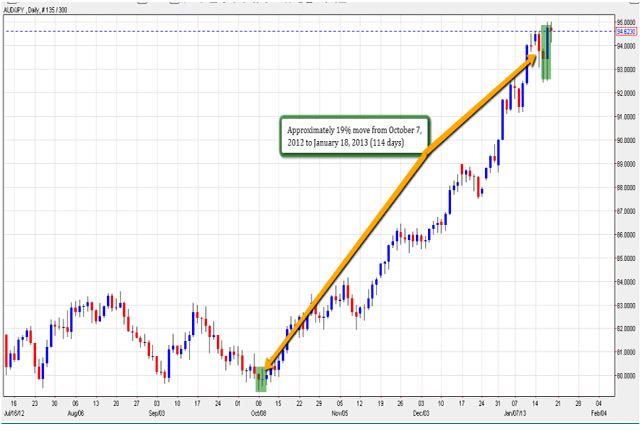Click the 86.0000 price axis label
This screenshot has height=431, width=640.
tap(626, 235)
